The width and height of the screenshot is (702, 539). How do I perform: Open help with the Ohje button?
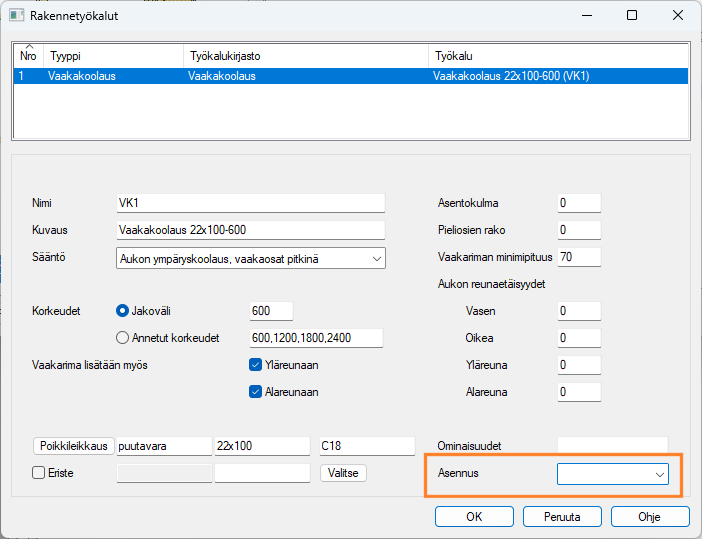point(649,517)
